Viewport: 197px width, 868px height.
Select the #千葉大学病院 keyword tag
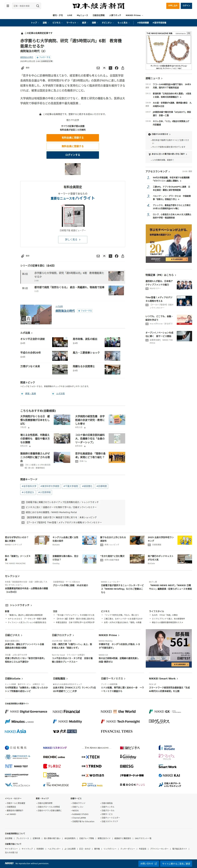tap(71, 486)
